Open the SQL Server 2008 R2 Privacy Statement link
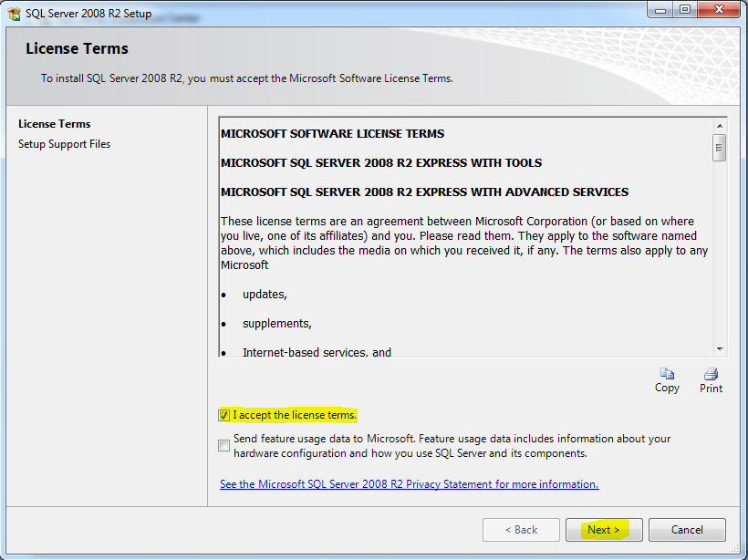 pyautogui.click(x=410, y=484)
